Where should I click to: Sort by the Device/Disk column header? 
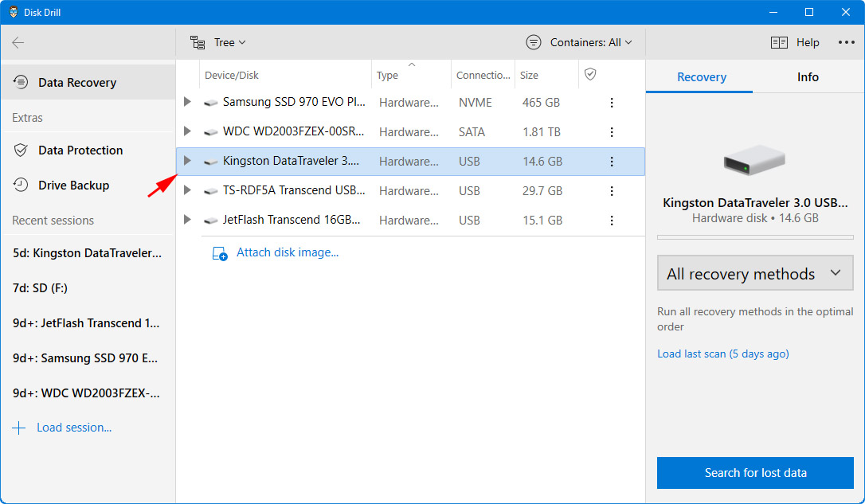click(231, 75)
